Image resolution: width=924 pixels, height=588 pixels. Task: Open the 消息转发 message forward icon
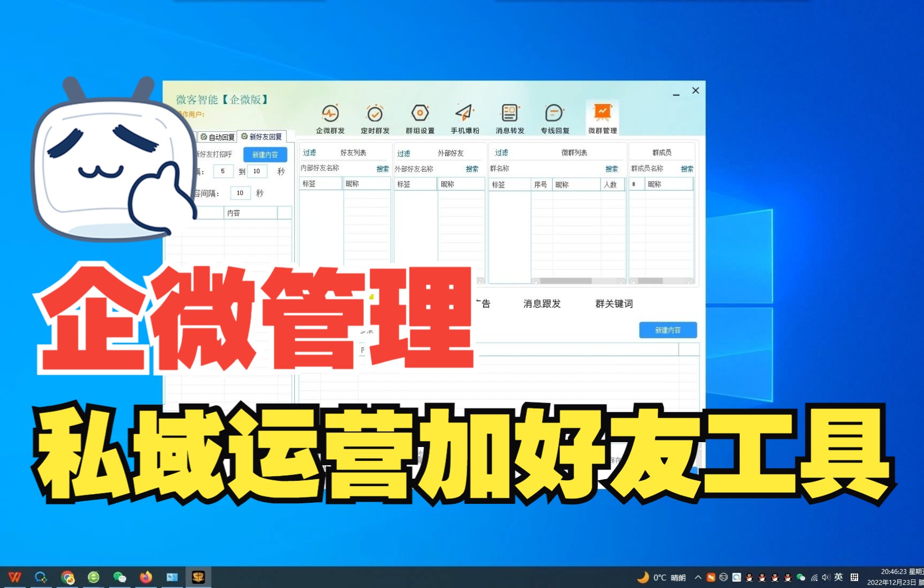[x=510, y=119]
